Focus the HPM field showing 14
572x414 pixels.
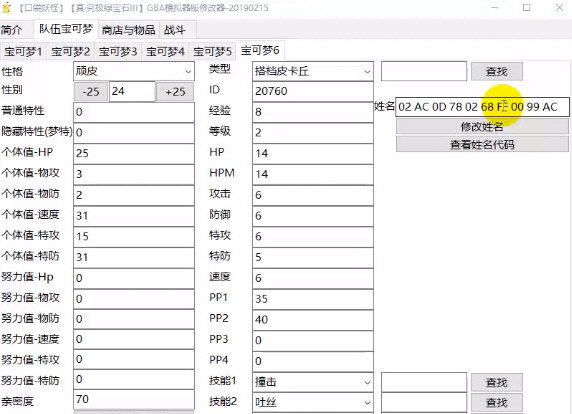313,174
